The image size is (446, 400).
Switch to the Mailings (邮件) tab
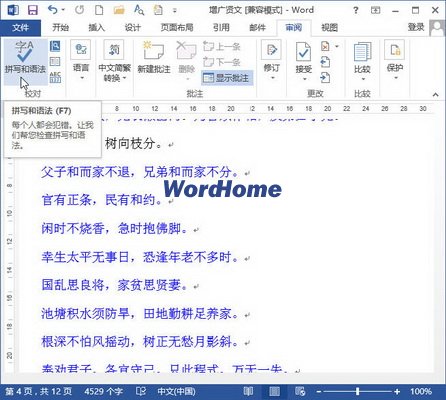click(x=257, y=27)
